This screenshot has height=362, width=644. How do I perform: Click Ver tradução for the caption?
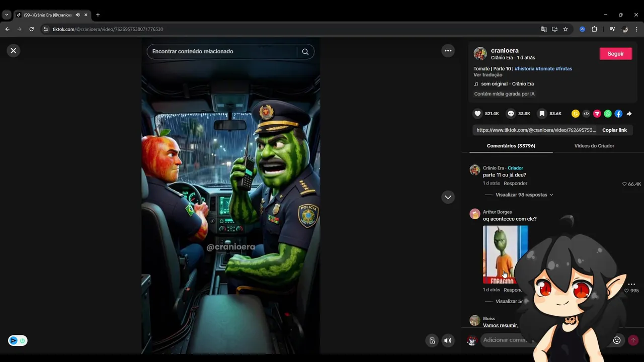pos(488,75)
